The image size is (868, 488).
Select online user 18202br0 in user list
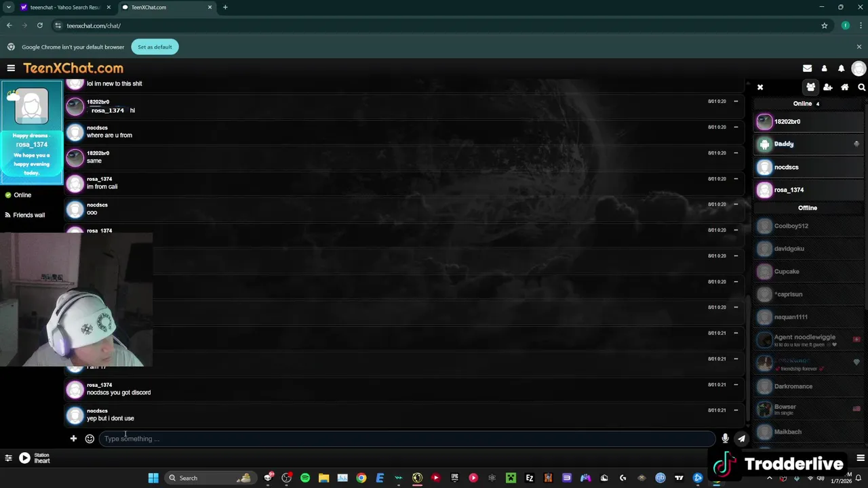pyautogui.click(x=809, y=121)
